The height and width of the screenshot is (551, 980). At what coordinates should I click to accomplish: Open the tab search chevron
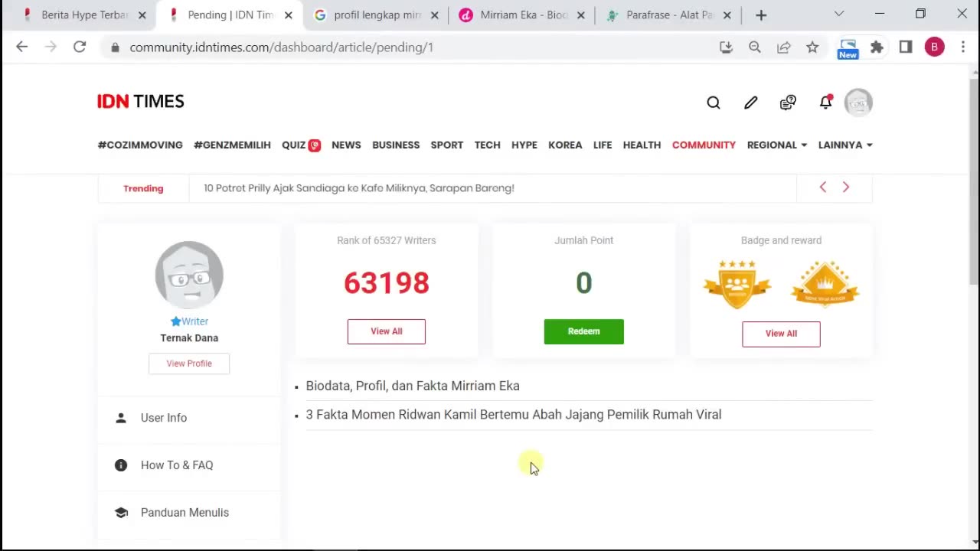(x=839, y=14)
